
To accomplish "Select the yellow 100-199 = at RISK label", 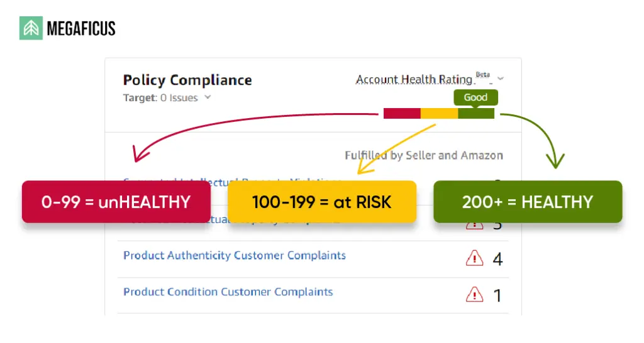I will coord(321,202).
